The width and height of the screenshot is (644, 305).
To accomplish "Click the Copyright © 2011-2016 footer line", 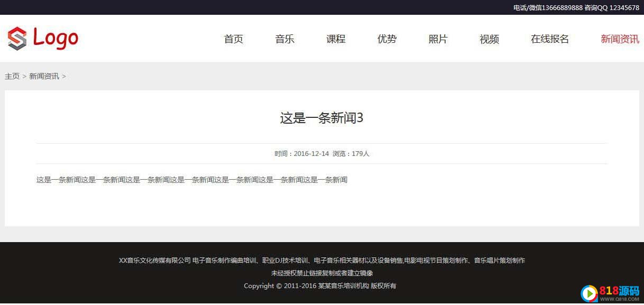I will (x=320, y=286).
